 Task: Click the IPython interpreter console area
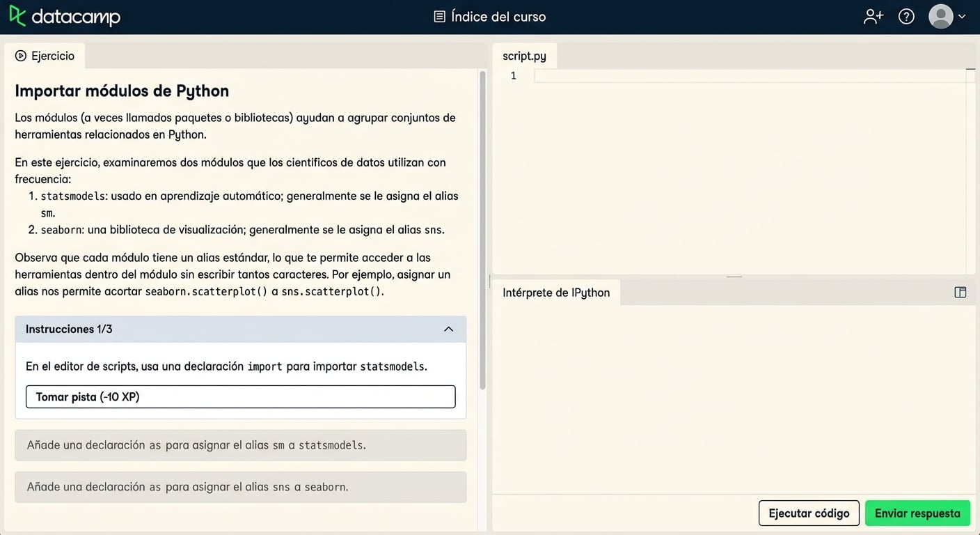tap(734, 399)
